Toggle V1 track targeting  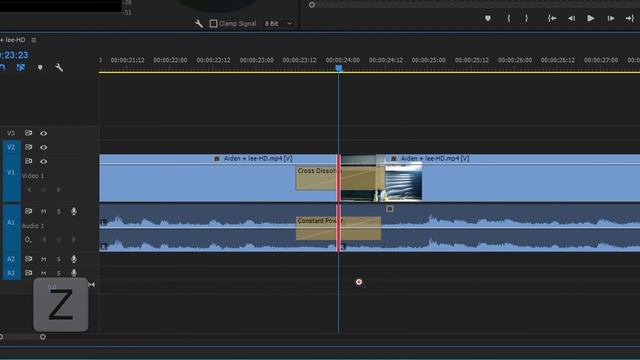point(11,173)
